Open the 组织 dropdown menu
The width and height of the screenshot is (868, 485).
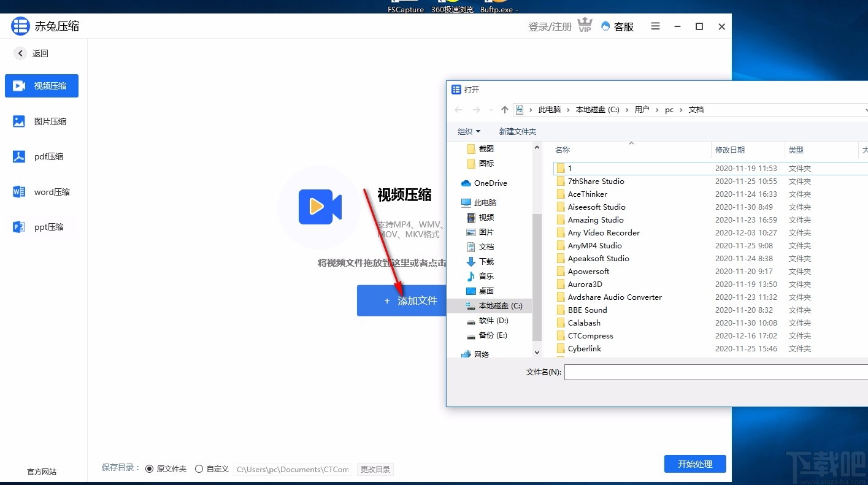469,131
